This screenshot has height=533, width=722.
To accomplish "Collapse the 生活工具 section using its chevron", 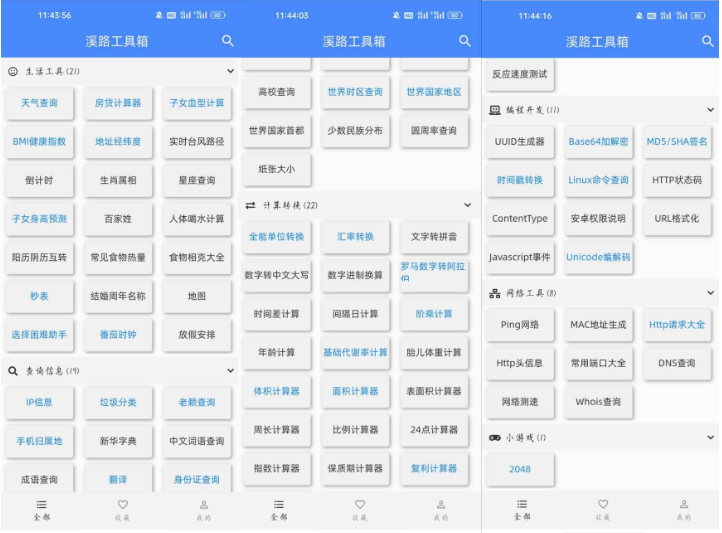I will [230, 72].
